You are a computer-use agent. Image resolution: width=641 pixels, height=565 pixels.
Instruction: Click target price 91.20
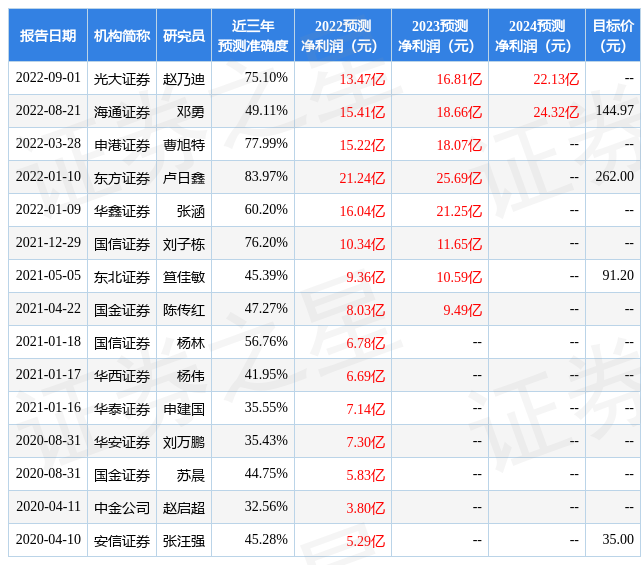click(x=618, y=276)
